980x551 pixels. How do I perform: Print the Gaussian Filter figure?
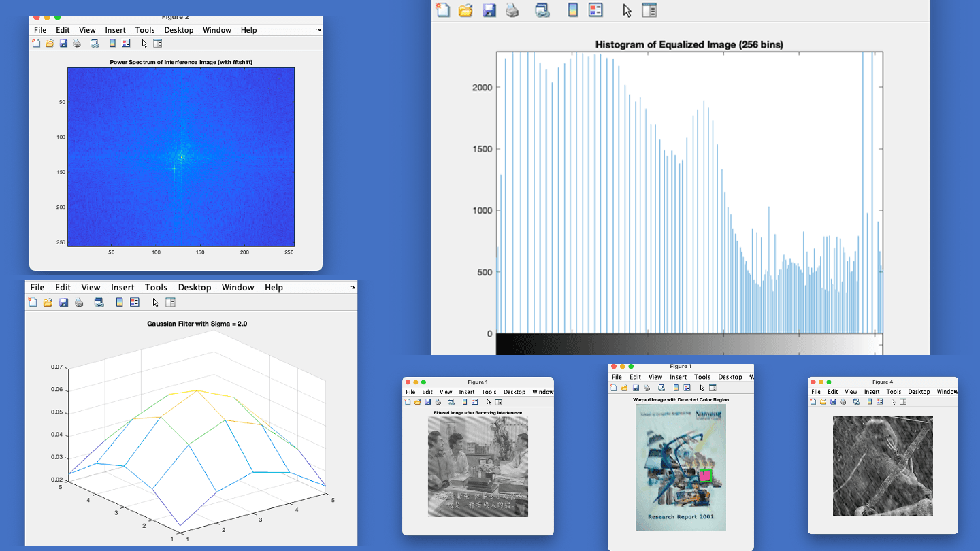coord(80,302)
